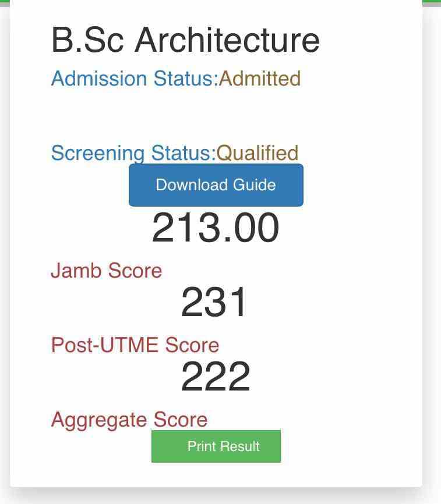Click the gray page background right of card
Screen dimensions: 441x504
coord(432,233)
